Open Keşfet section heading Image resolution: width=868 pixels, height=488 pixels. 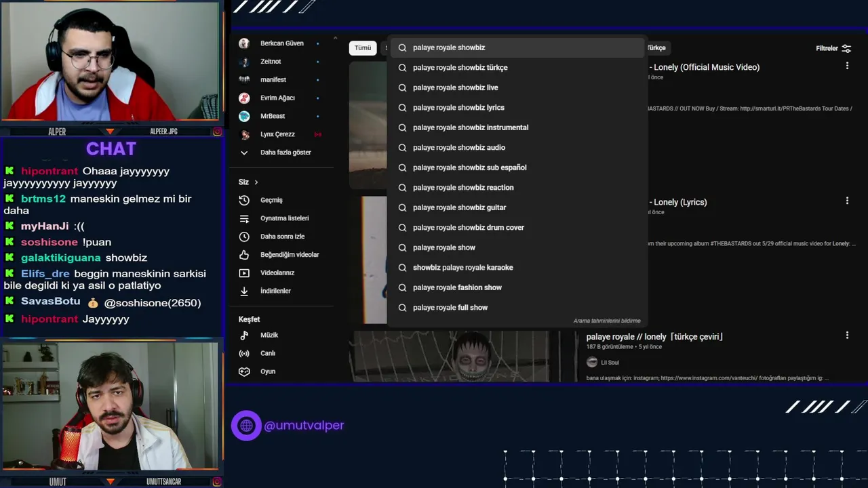coord(249,319)
